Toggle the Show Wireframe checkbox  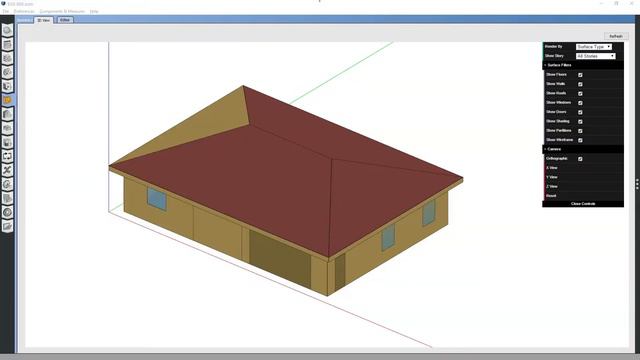coord(580,140)
